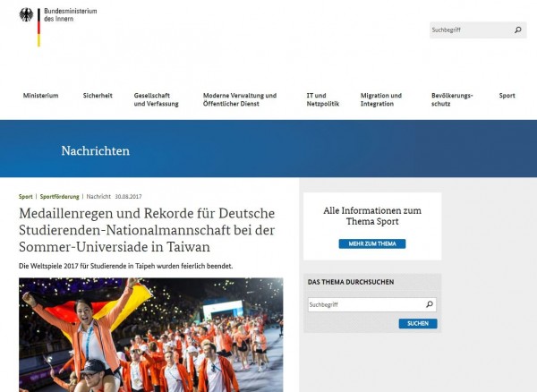Viewport: 537px width, 392px height.
Task: Open the Sicherheit menu
Action: tap(98, 96)
